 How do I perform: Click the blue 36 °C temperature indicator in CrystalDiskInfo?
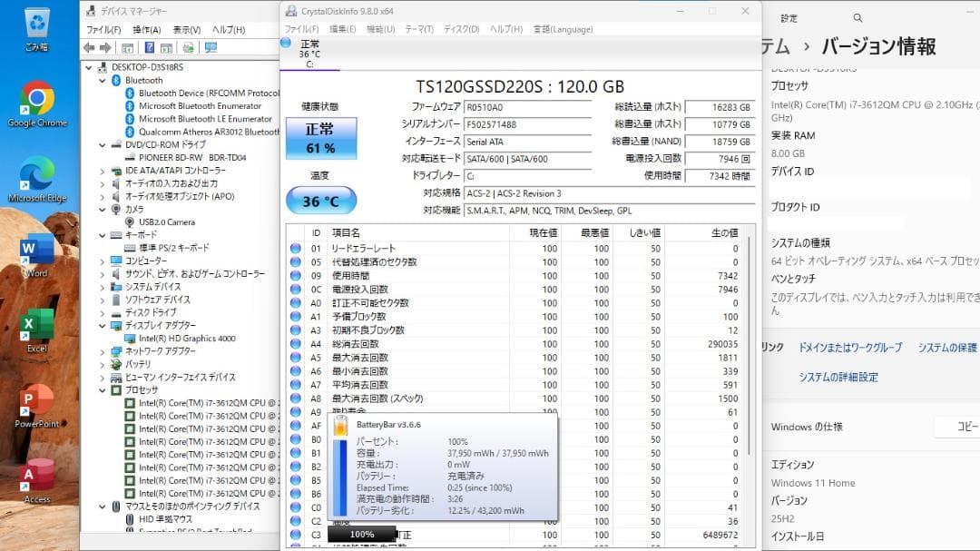321,201
